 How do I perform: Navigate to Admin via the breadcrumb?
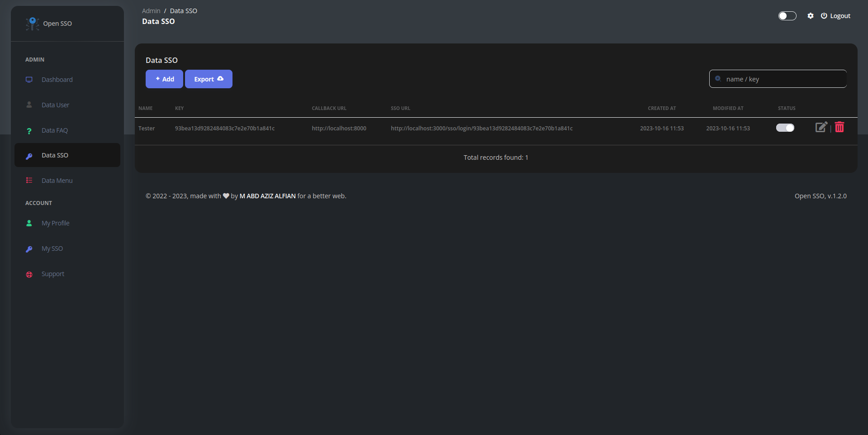point(151,10)
